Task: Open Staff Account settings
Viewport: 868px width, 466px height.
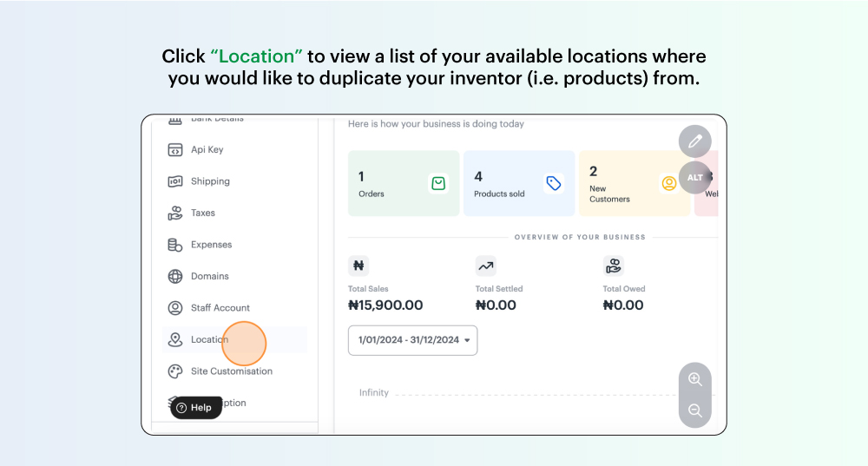Action: [220, 308]
